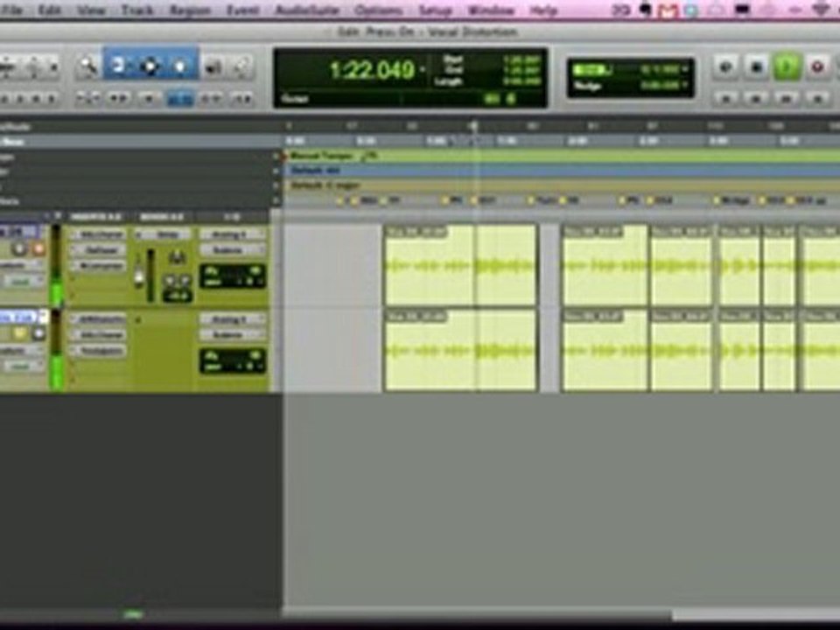Toggle Solo button on the top track

[20, 248]
